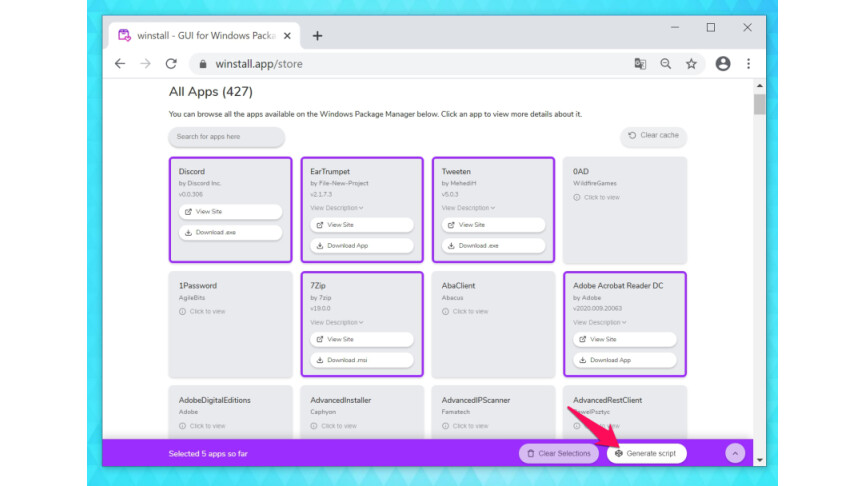Click the All Apps (427) heading
The height and width of the screenshot is (486, 864).
pyautogui.click(x=210, y=91)
